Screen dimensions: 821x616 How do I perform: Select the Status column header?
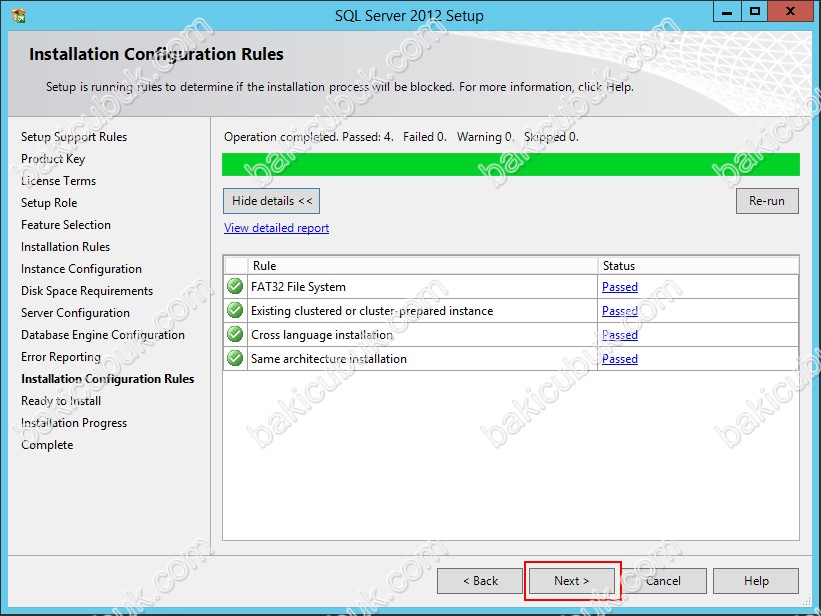click(x=698, y=266)
